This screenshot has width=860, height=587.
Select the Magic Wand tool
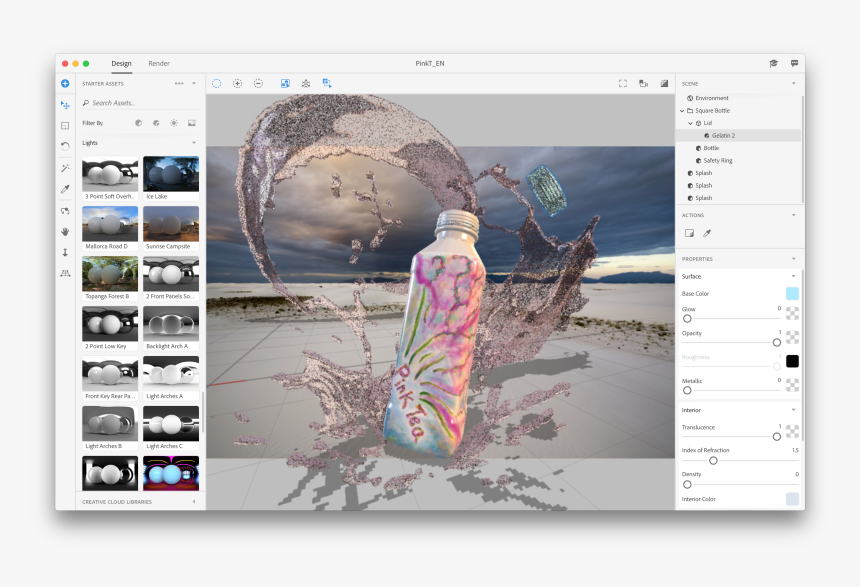pyautogui.click(x=65, y=168)
